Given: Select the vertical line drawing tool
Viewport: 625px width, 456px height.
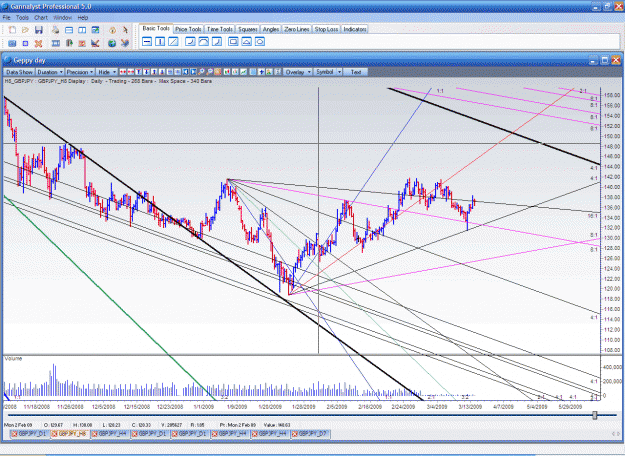Looking at the screenshot, I should 160,41.
